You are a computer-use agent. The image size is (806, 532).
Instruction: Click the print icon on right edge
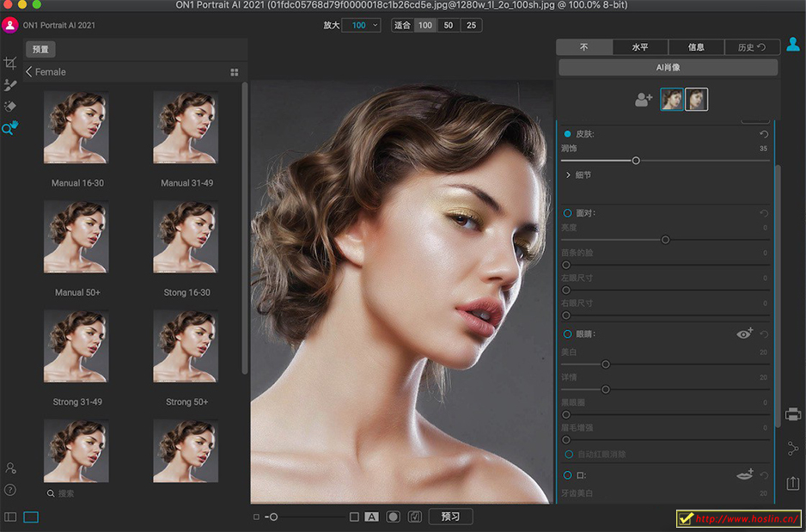coord(792,414)
